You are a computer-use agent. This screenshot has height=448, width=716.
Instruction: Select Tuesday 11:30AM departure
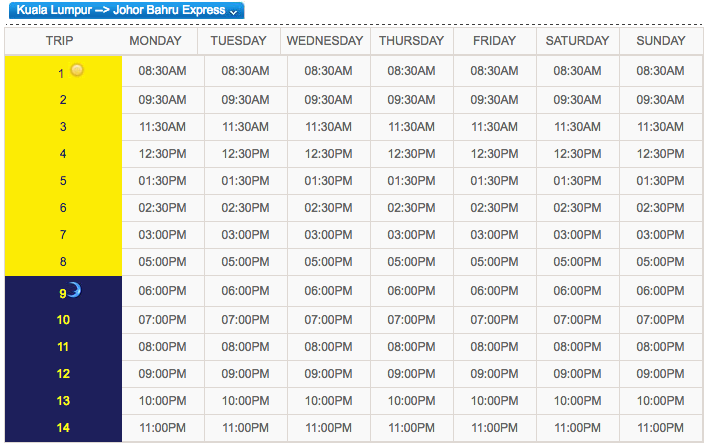pos(246,127)
